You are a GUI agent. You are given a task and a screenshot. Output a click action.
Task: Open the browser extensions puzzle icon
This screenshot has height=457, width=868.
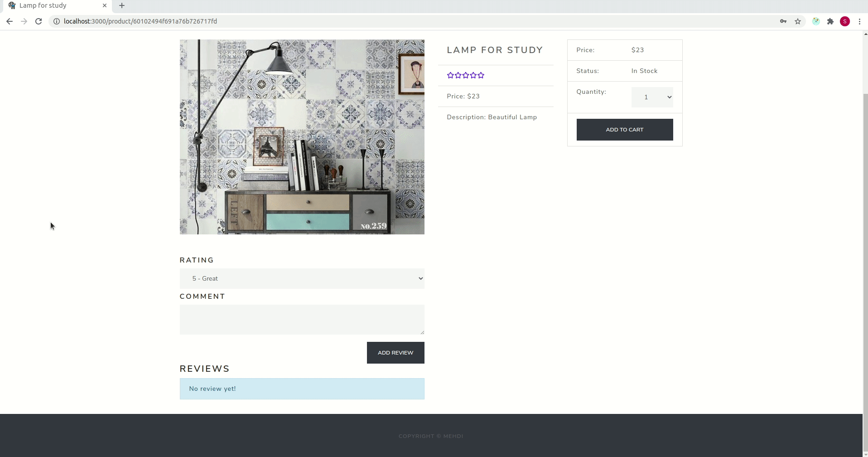click(x=830, y=21)
